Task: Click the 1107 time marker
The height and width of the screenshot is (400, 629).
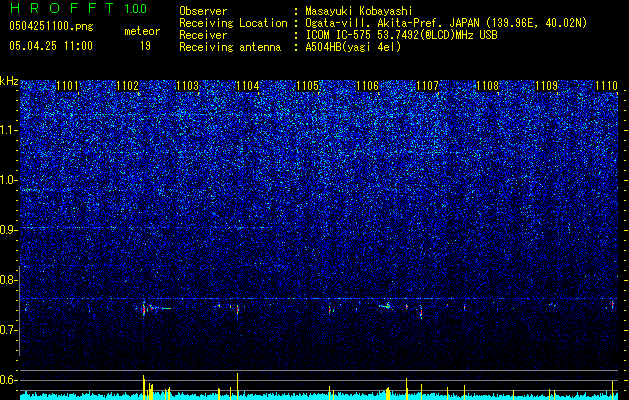Action: point(428,86)
